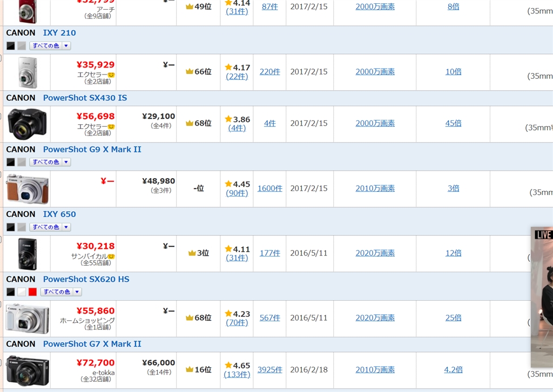Click the 8倍 zoom link

[453, 6]
